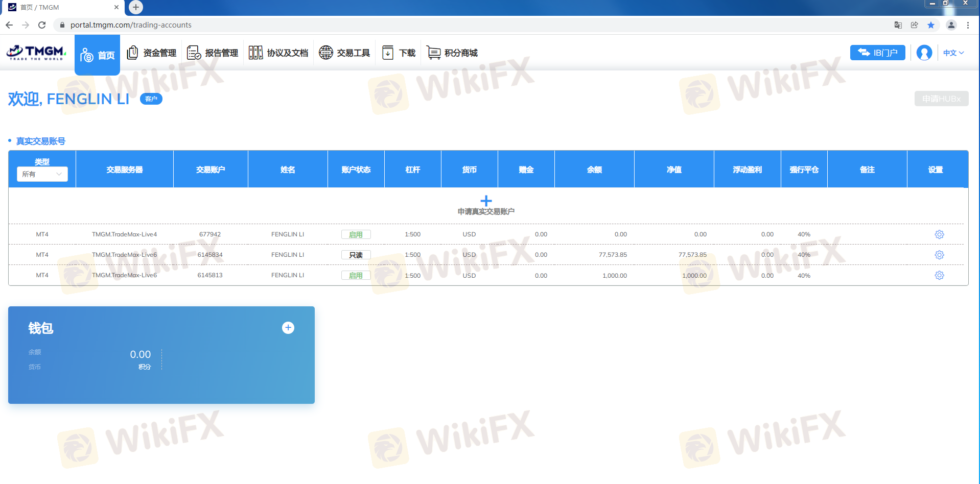Expand the 中文 language dropdown
The width and height of the screenshot is (980, 484).
pos(953,53)
